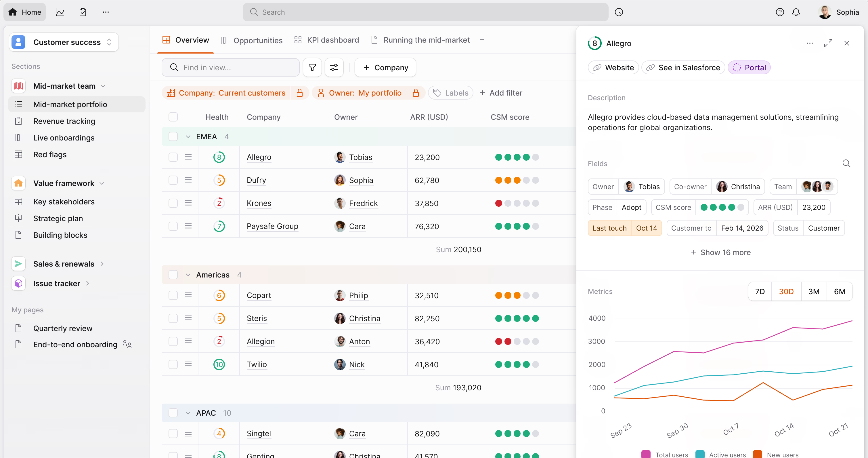Open the analytics chart icon in top bar
This screenshot has width=868, height=458.
60,12
